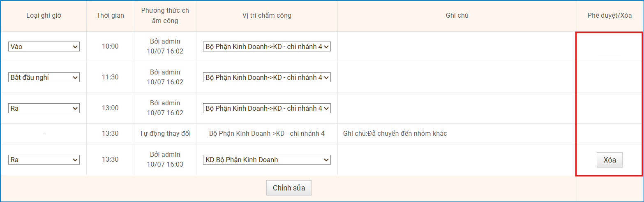Expand the "Ra" dropdown beside the Xóa button
This screenshot has height=202, width=644.
click(44, 160)
